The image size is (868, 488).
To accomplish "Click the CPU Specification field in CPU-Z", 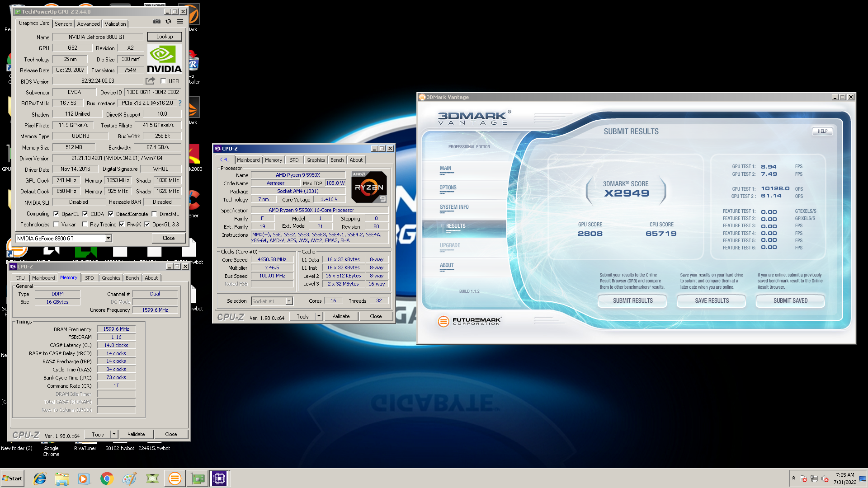I will pos(320,210).
